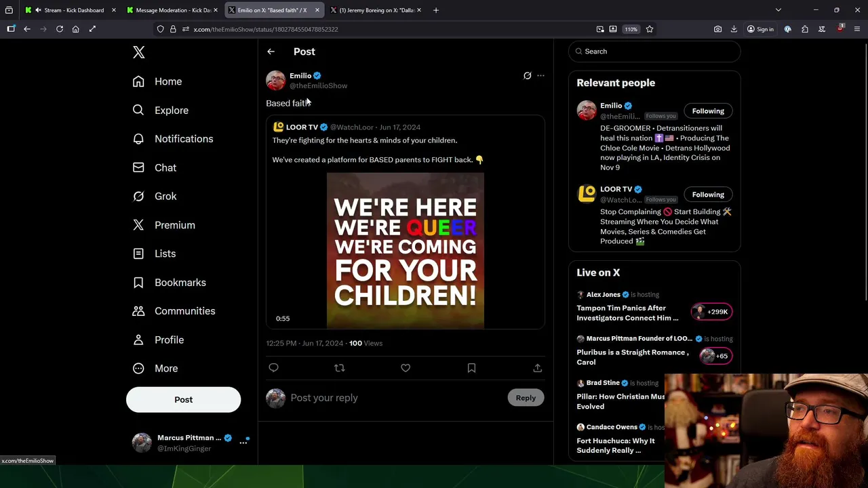Screen dimensions: 868x488
Task: Expand the More menu in the sidebar
Action: tap(155, 368)
